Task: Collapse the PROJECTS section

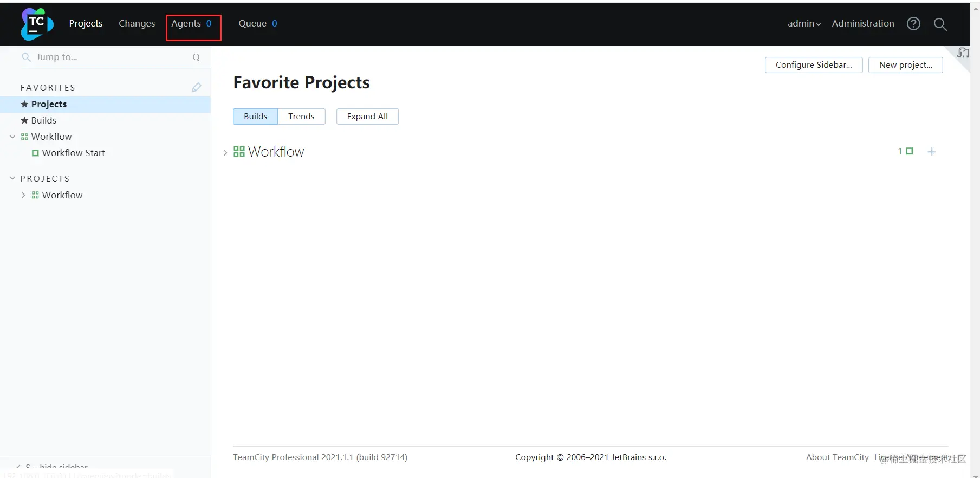Action: click(x=12, y=178)
